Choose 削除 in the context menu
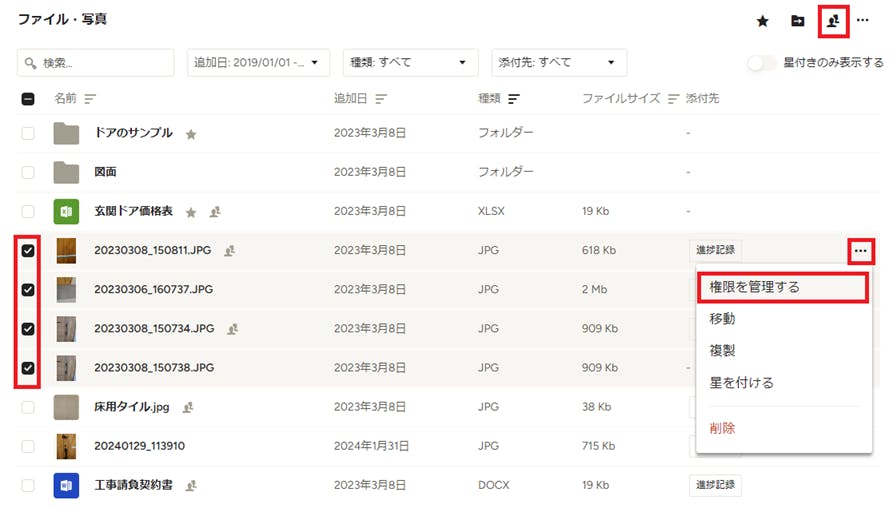Image resolution: width=893 pixels, height=508 pixels. [x=722, y=428]
